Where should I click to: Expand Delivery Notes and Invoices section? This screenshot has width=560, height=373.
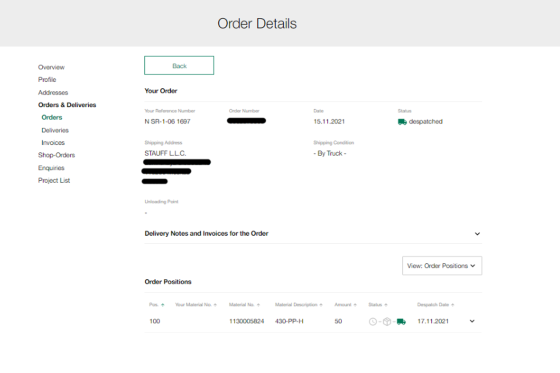coord(313,234)
